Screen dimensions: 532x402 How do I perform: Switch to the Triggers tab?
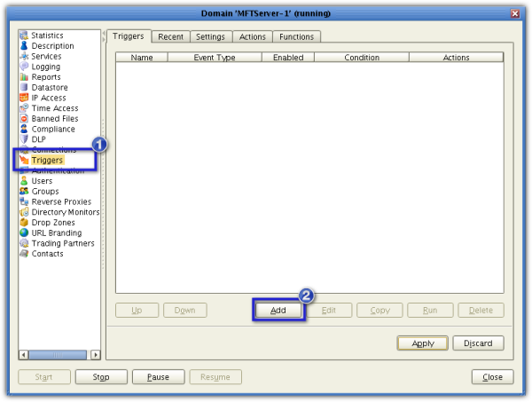(129, 36)
